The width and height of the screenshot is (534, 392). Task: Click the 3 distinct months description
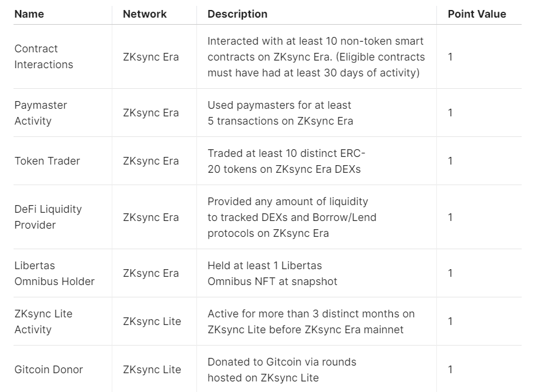point(311,321)
